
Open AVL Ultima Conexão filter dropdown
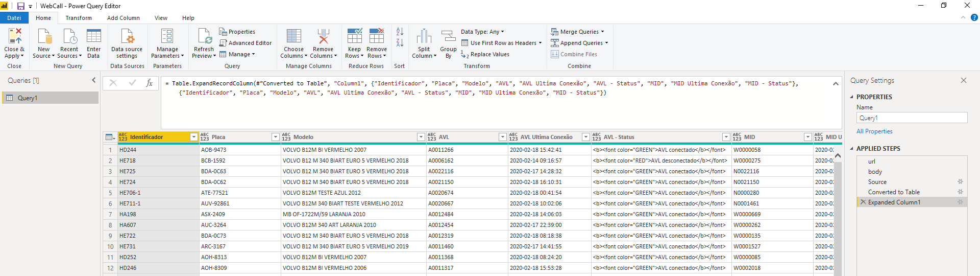[x=585, y=137]
